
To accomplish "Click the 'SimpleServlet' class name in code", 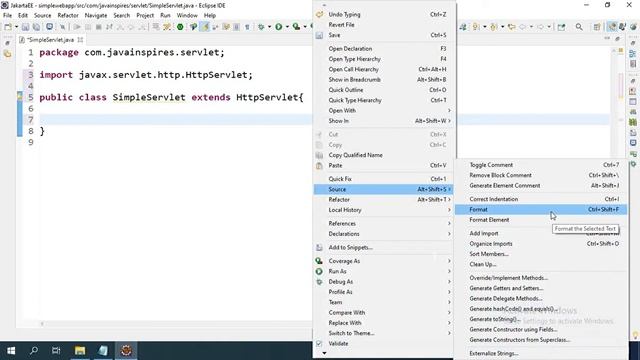I will pos(149,97).
